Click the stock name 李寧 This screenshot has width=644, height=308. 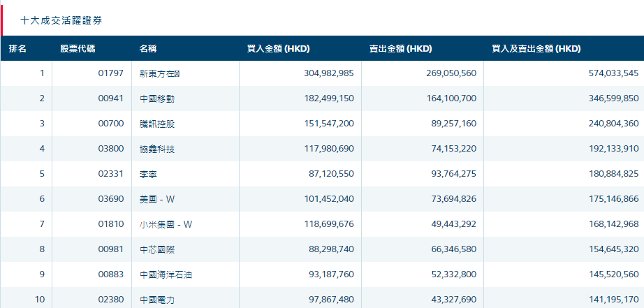[x=148, y=175]
